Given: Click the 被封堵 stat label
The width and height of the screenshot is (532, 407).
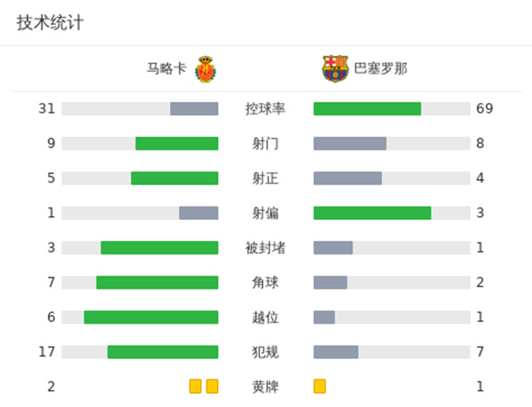Looking at the screenshot, I should click(265, 247).
